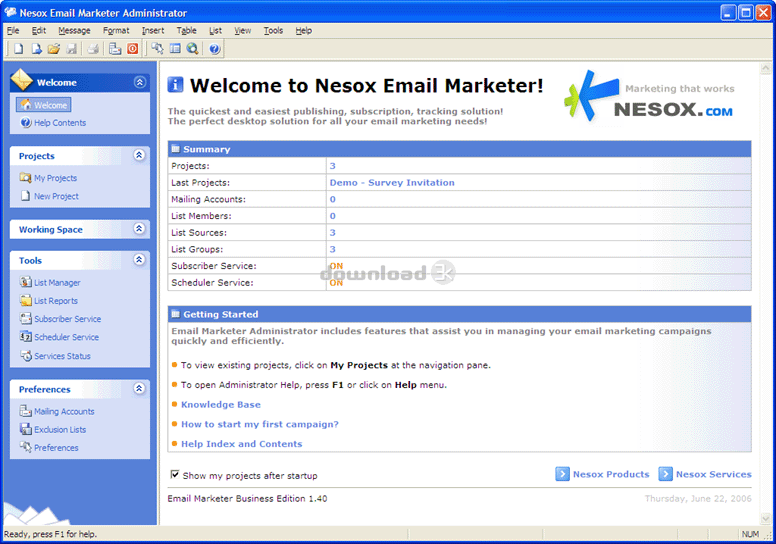The width and height of the screenshot is (776, 544).
Task: Click the table layout toolbar icon
Action: coord(175,49)
